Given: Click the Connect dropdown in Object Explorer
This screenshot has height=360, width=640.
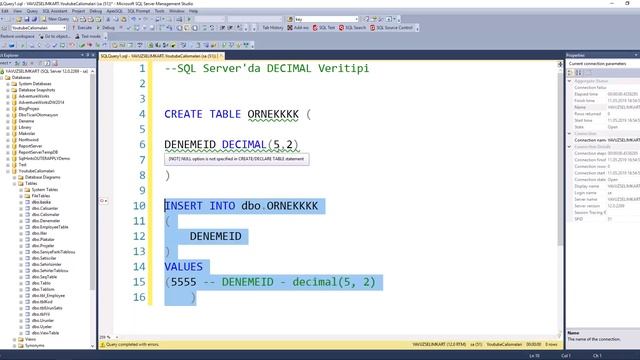Looking at the screenshot, I should (6, 63).
